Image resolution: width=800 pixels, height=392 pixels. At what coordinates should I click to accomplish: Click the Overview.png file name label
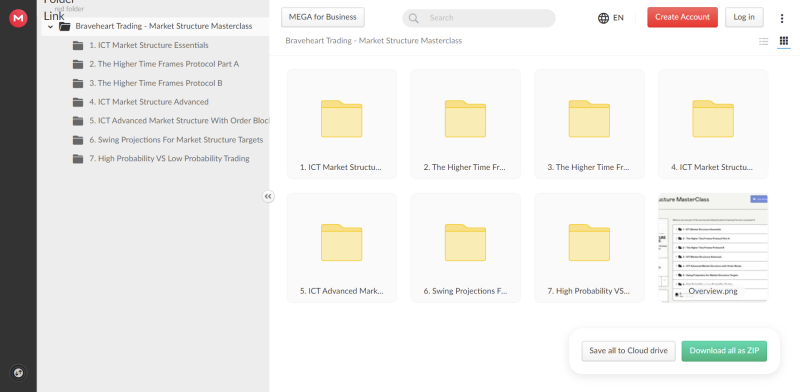coord(713,291)
